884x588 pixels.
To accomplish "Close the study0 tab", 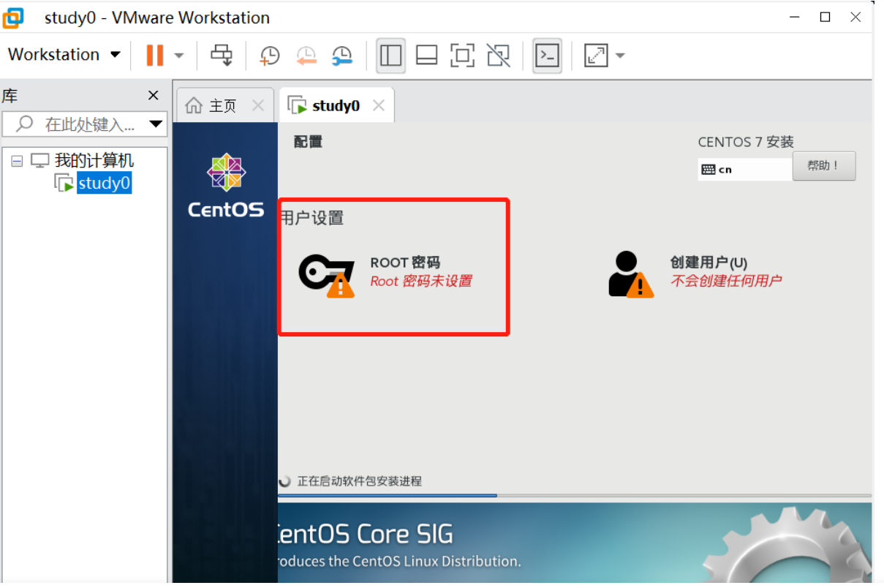I will coord(378,105).
